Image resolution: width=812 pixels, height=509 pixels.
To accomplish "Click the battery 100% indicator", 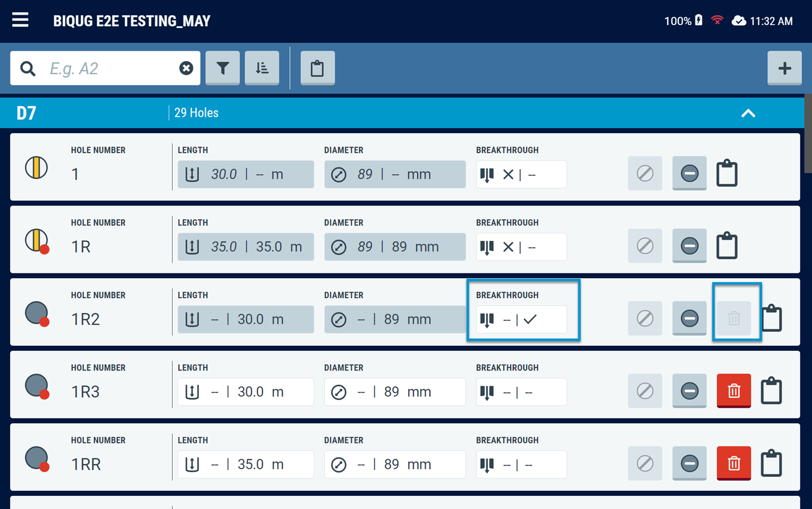I will click(x=684, y=21).
